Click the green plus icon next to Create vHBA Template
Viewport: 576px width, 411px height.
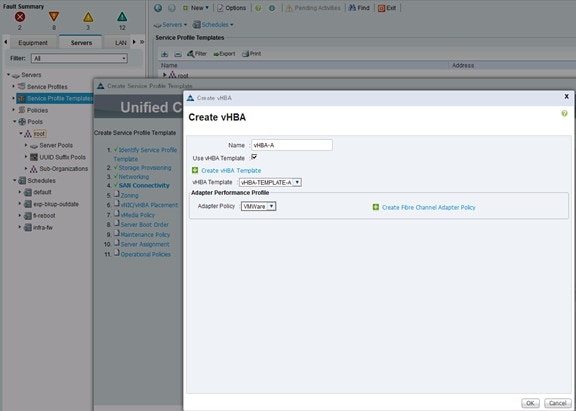click(x=195, y=170)
